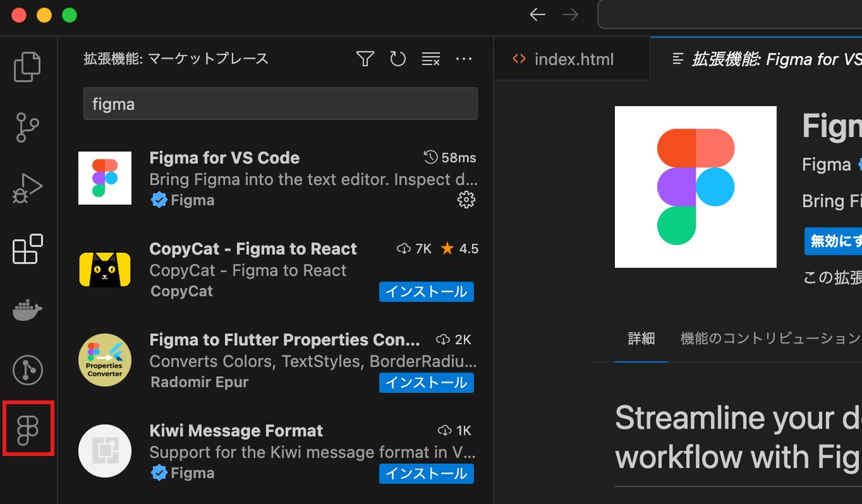
Task: Click the 拡張機能: マーケットプレース panel title
Action: click(x=176, y=59)
